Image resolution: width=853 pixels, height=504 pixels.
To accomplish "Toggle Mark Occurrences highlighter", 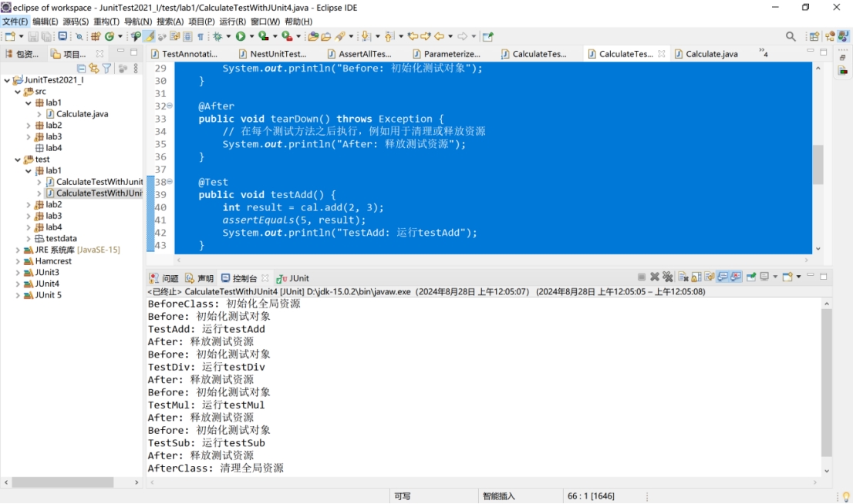I will pyautogui.click(x=149, y=36).
